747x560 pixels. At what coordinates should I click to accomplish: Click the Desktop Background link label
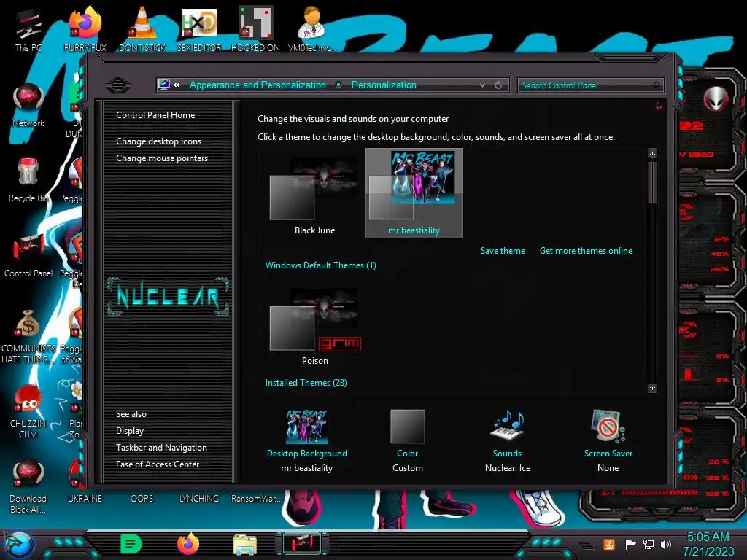click(x=307, y=454)
